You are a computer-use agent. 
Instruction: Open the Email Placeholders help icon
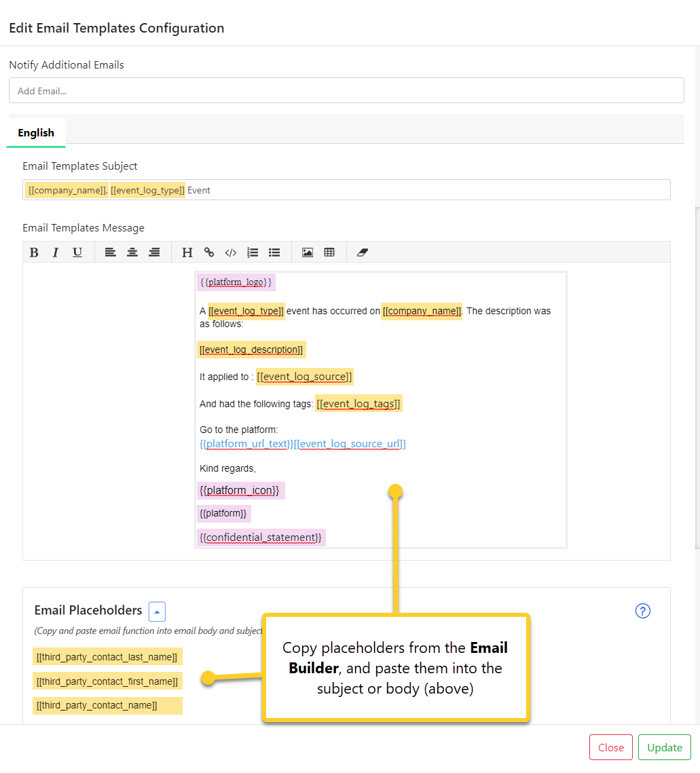click(x=642, y=611)
